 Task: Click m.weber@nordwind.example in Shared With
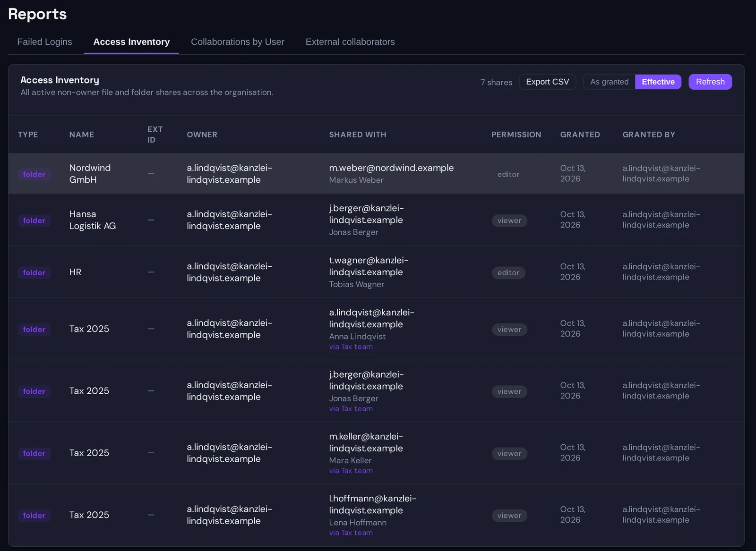pos(391,168)
